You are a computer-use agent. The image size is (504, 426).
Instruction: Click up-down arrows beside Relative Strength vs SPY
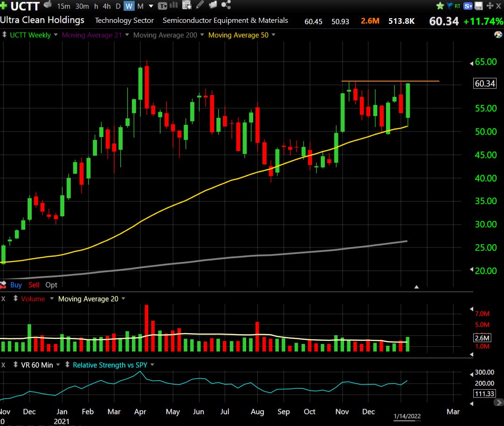[67, 364]
